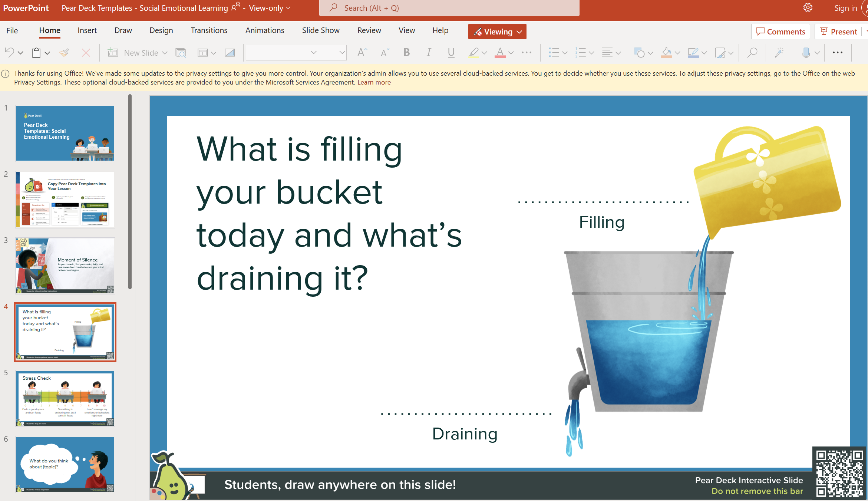Toggle Bold formatting
Viewport: 868px width, 501px height.
[406, 53]
